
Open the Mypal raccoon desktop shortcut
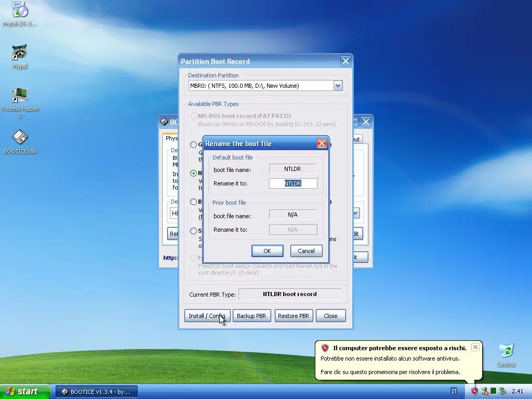(20, 56)
